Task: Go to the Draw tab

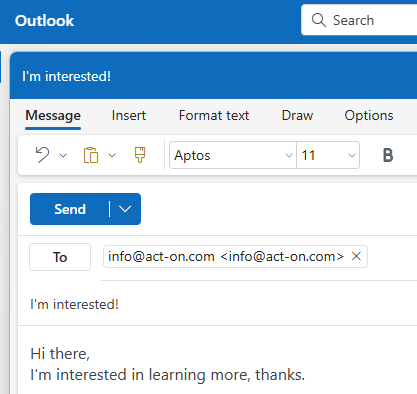Action: point(297,116)
